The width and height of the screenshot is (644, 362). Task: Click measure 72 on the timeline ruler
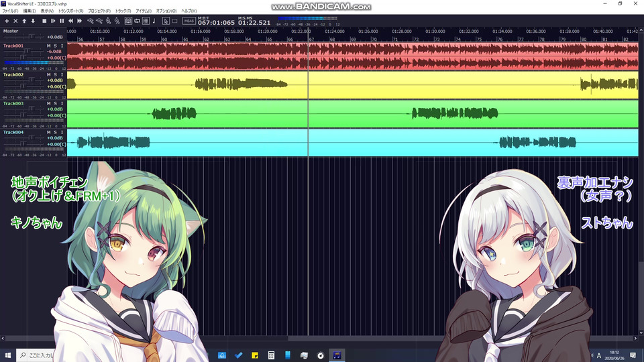click(416, 39)
